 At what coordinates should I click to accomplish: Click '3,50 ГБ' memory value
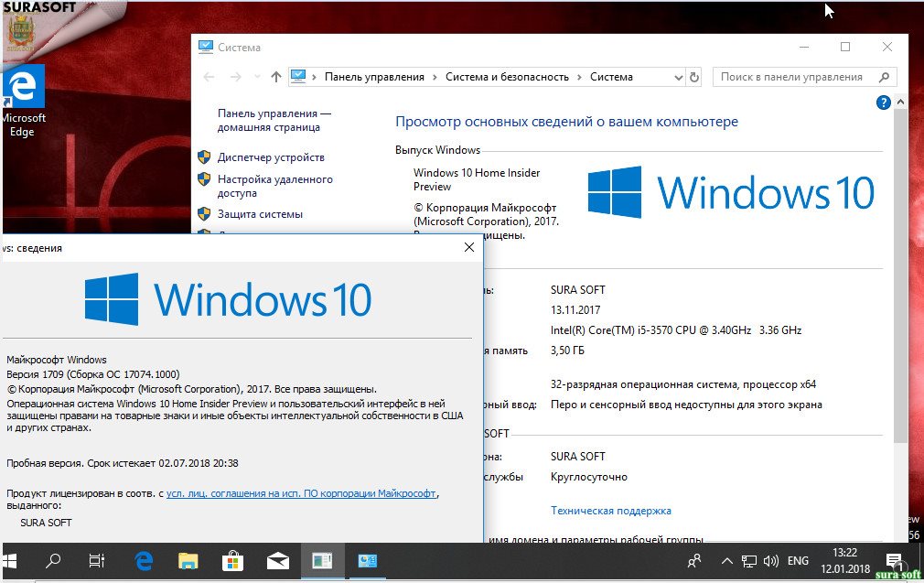click(x=567, y=351)
